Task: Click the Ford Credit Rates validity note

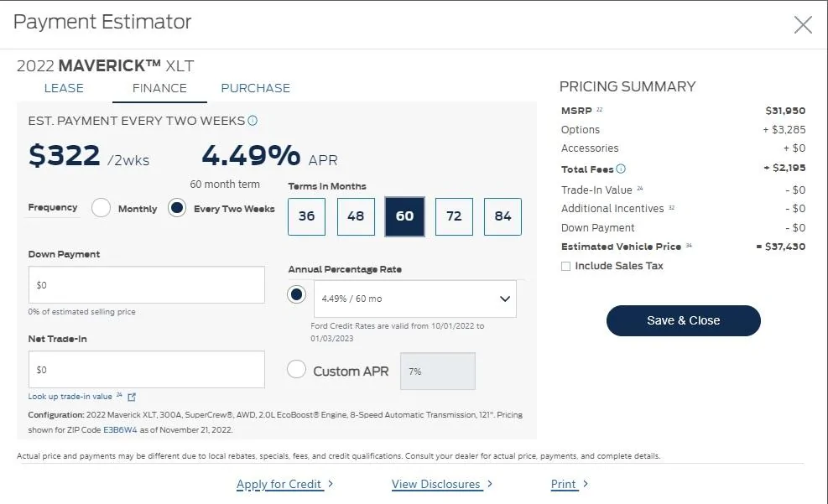Action: (x=397, y=332)
